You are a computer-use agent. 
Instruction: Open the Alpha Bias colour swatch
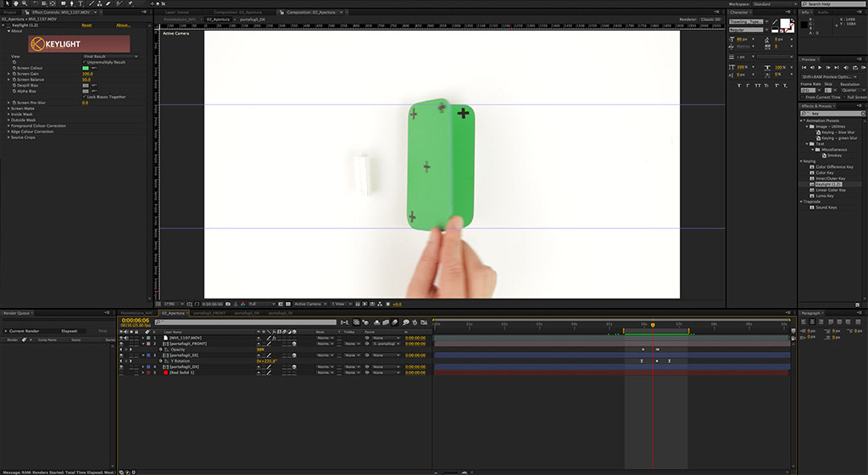pos(86,91)
